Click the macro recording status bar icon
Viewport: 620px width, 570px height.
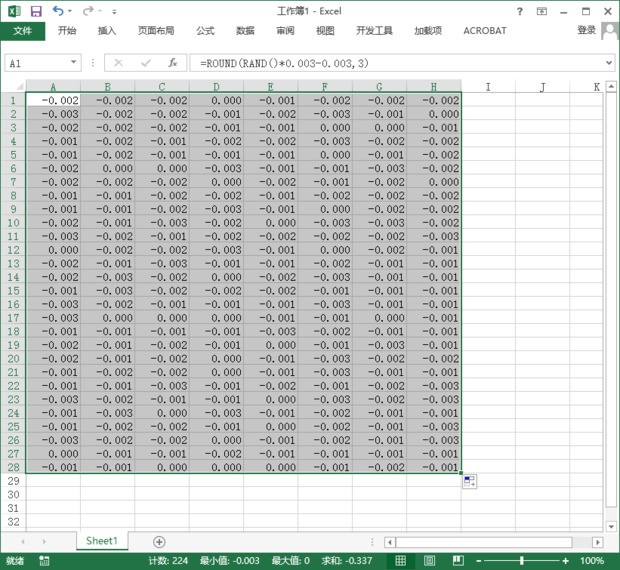pyautogui.click(x=44, y=561)
